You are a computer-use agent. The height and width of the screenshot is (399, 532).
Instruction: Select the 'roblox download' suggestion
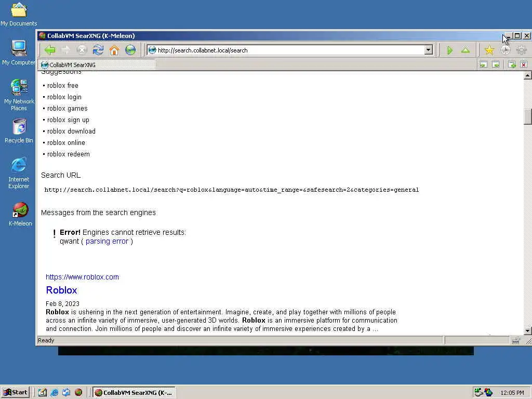[x=71, y=131]
